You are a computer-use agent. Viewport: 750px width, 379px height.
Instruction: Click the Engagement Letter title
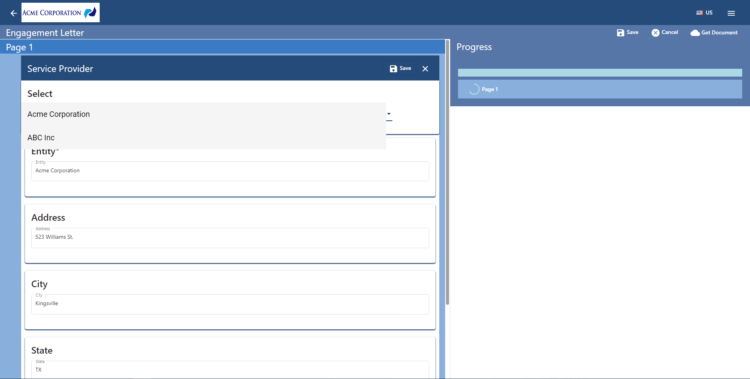[45, 33]
